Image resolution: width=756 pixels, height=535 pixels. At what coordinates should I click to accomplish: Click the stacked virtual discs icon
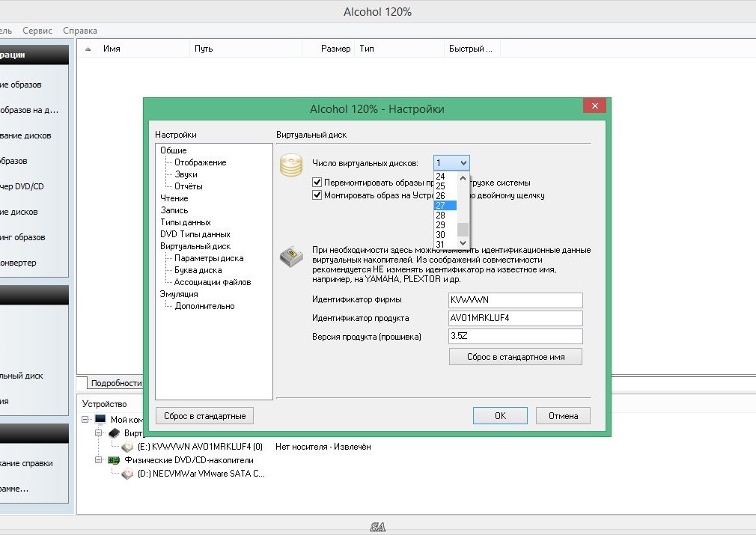pos(291,165)
